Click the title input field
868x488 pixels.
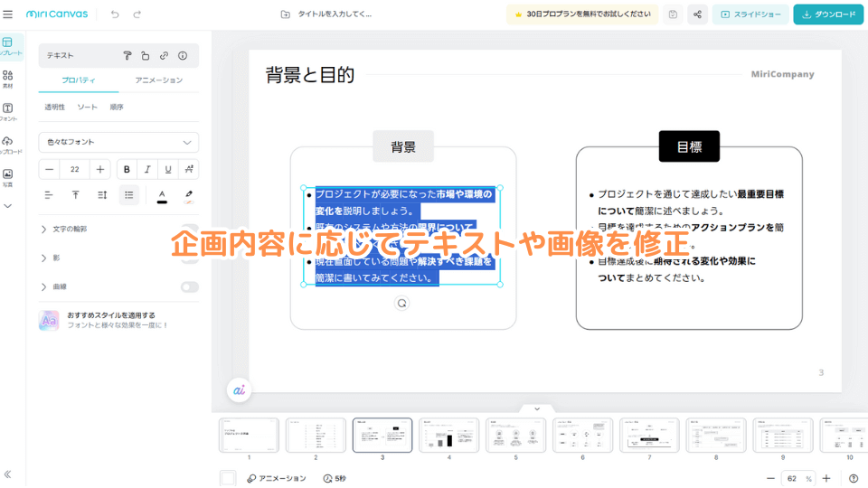point(335,14)
